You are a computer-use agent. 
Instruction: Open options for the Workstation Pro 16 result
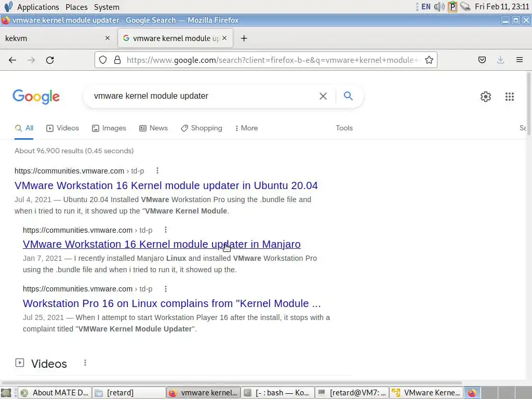coord(166,289)
